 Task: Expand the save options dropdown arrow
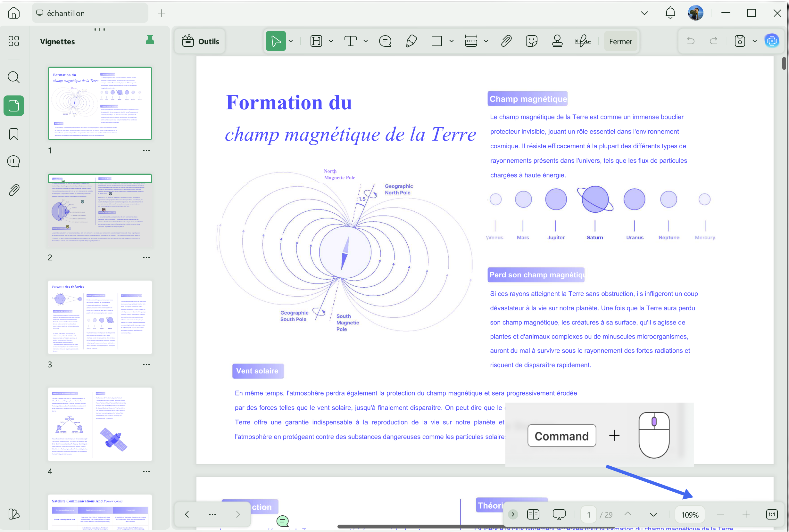pos(755,41)
